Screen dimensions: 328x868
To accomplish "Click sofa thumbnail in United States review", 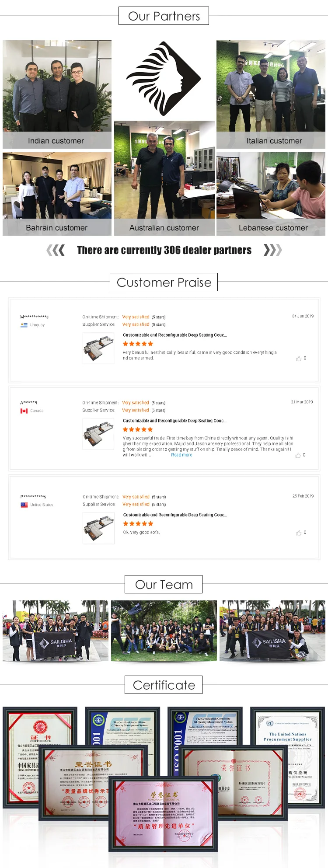I will pyautogui.click(x=98, y=528).
